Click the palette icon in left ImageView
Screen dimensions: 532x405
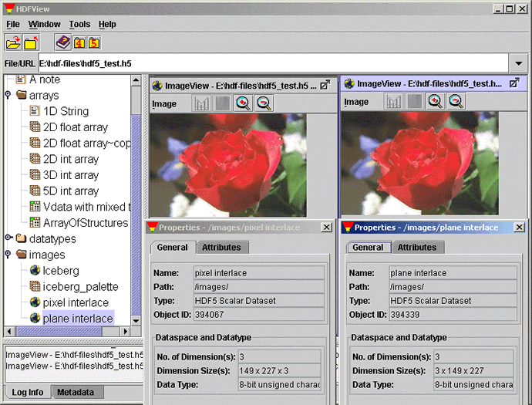pos(223,103)
